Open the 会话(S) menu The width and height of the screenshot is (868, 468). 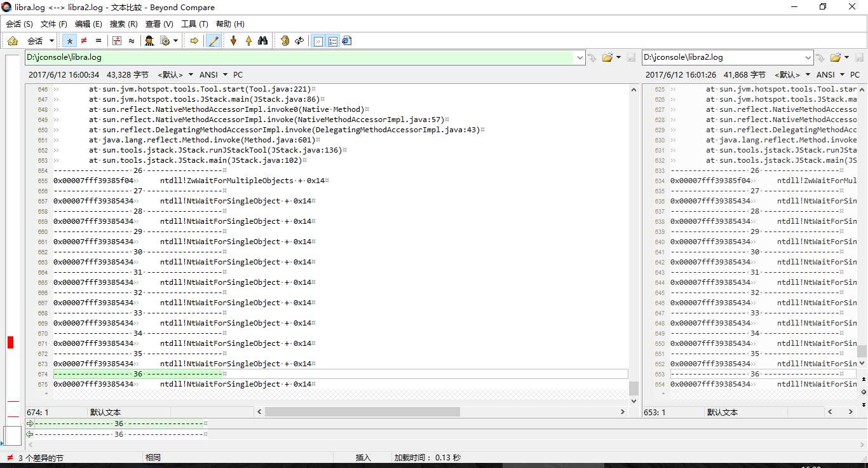19,24
